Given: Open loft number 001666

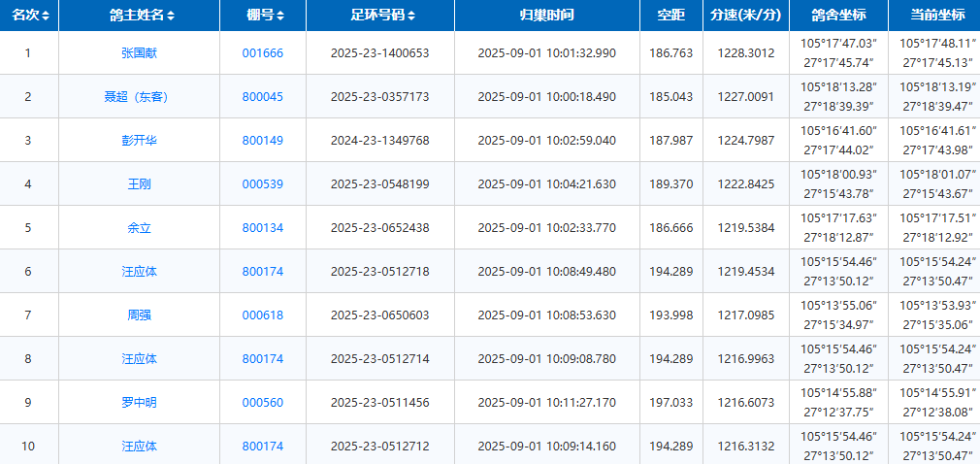Looking at the screenshot, I should [262, 53].
